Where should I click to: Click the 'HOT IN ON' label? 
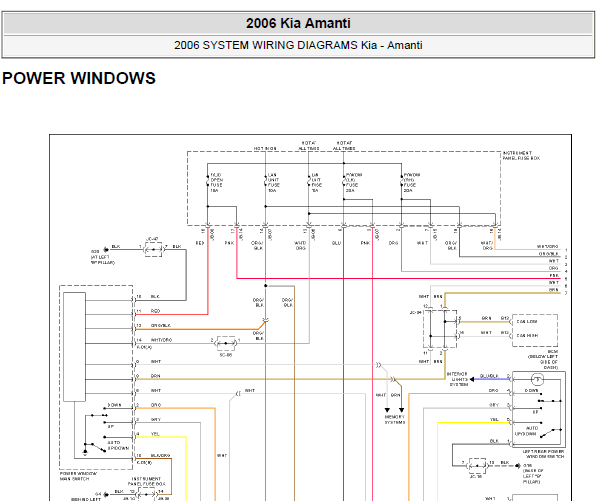point(265,148)
